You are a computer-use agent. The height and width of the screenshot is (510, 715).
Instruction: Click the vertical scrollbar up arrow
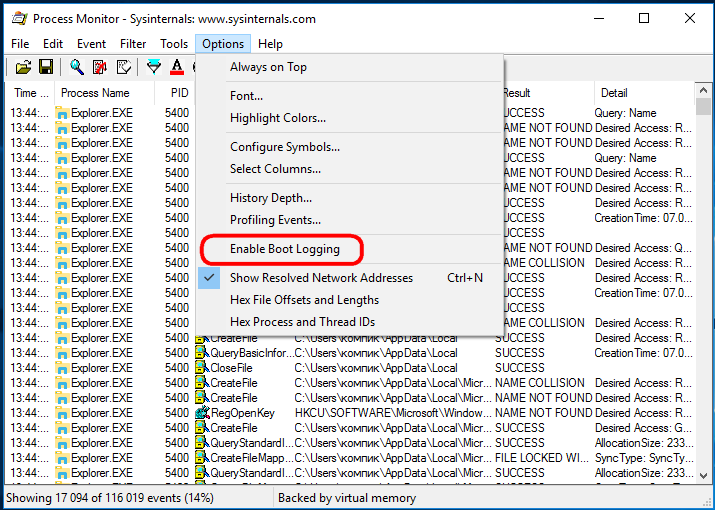[703, 90]
